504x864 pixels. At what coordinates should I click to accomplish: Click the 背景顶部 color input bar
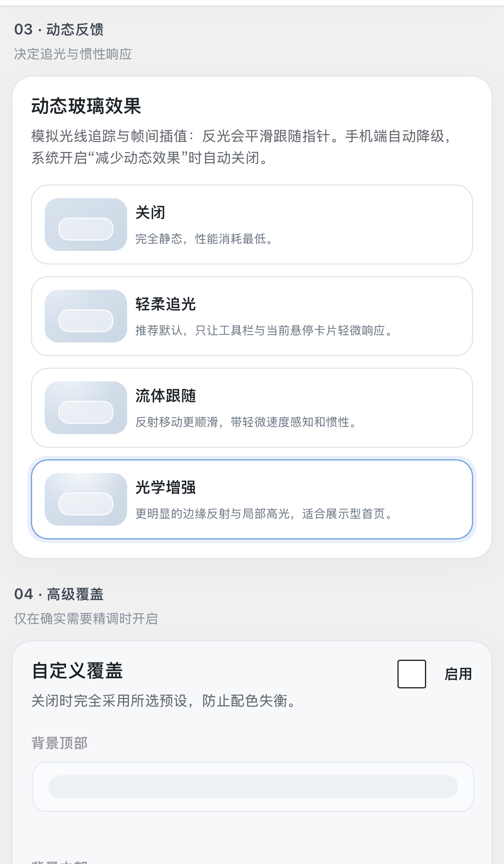point(253,787)
